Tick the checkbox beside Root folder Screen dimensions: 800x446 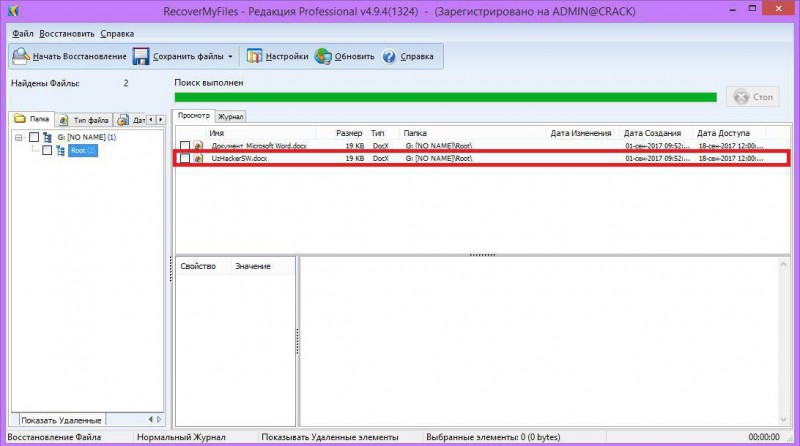[x=47, y=151]
